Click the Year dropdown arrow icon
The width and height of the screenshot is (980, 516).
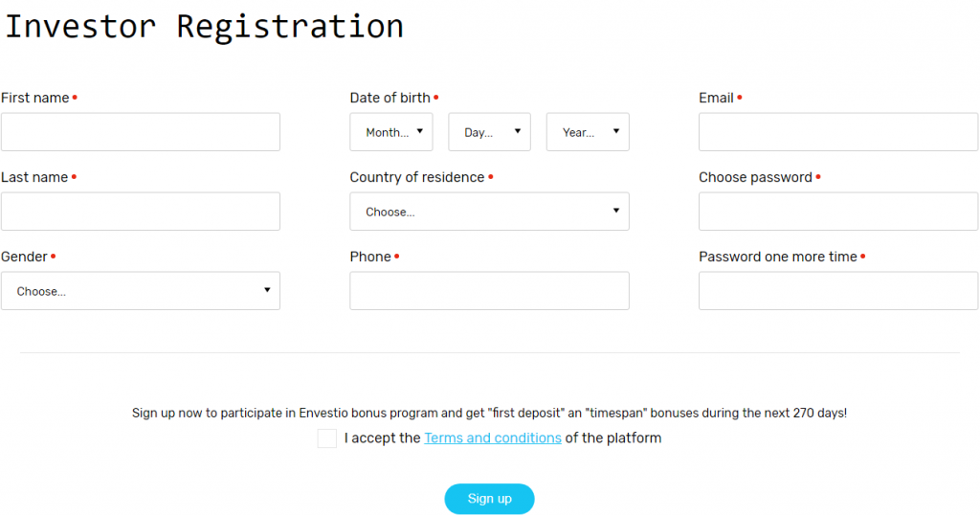tap(615, 131)
